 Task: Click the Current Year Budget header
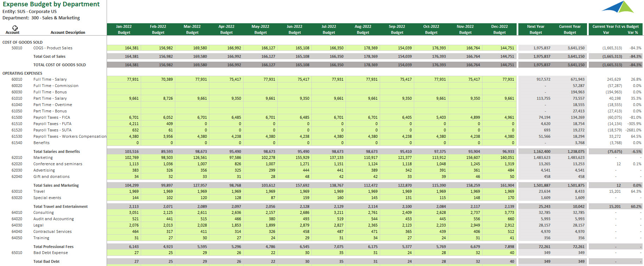click(570, 29)
